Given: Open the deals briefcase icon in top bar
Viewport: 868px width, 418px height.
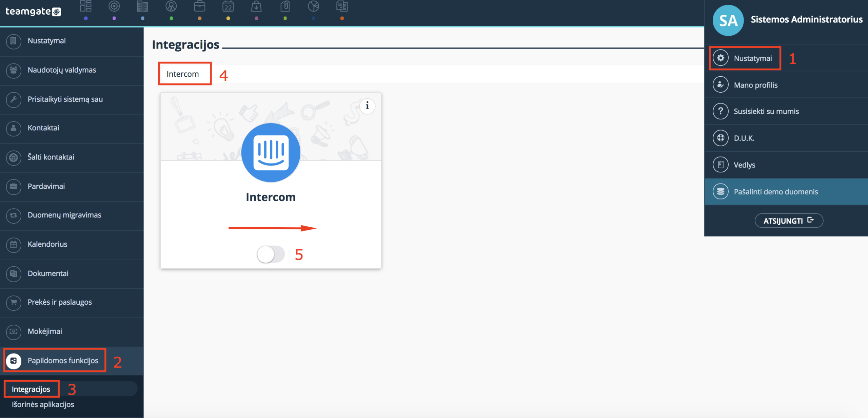Looking at the screenshot, I should (200, 6).
